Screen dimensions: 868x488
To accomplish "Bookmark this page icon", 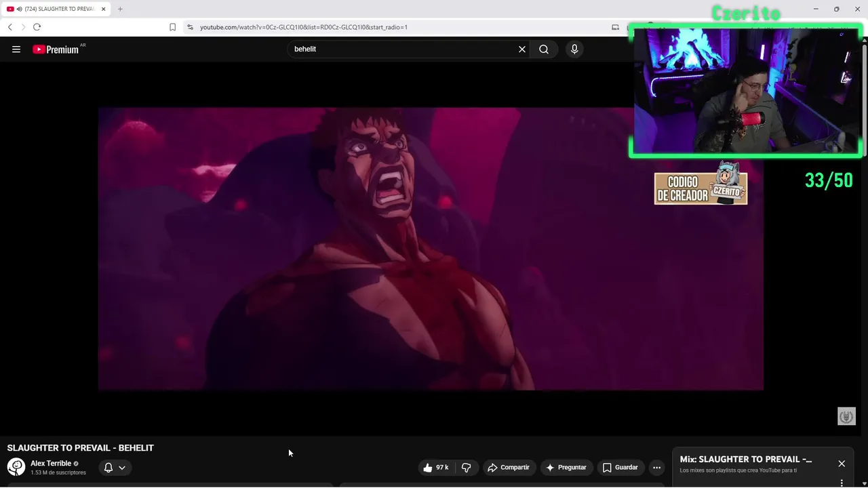I will point(172,27).
